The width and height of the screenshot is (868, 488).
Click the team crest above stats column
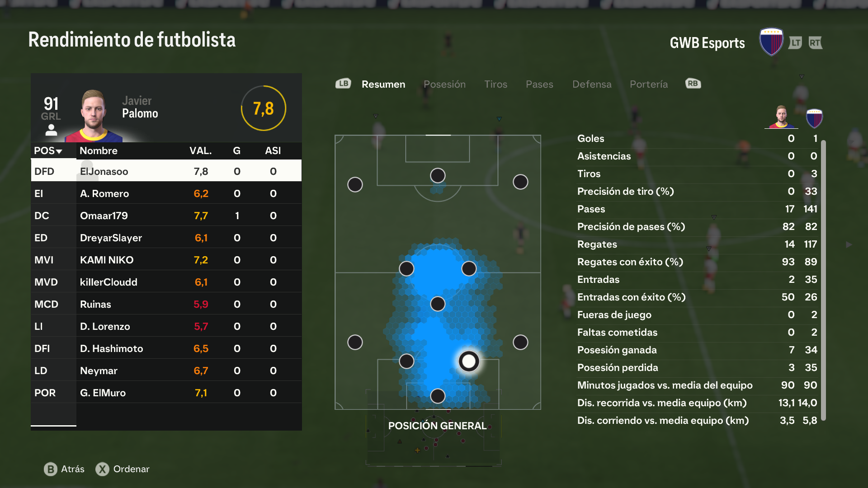(x=814, y=118)
